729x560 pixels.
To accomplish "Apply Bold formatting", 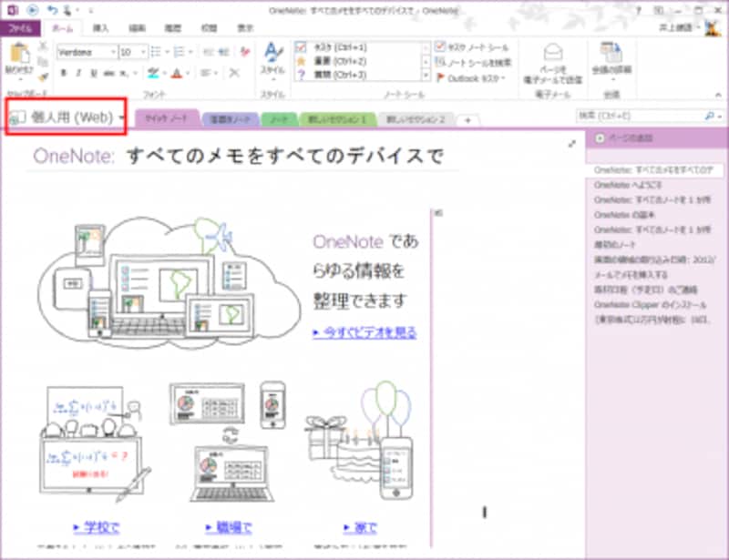I will tap(64, 73).
